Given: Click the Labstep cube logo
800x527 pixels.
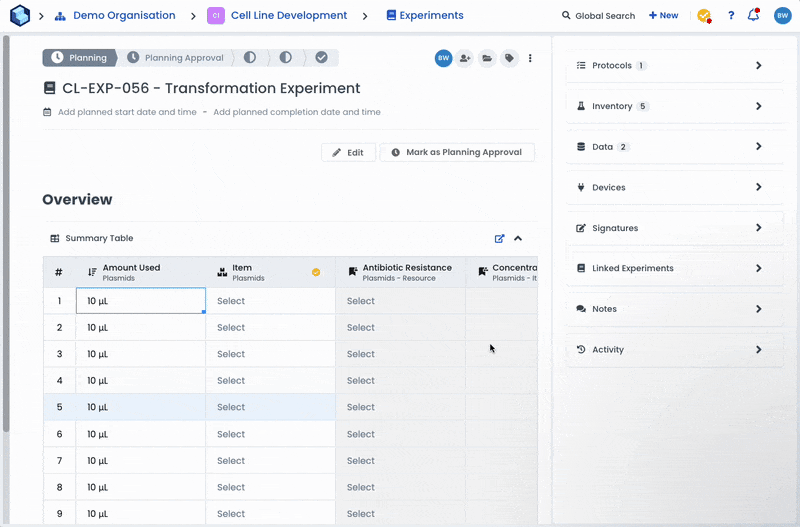Looking at the screenshot, I should [20, 16].
